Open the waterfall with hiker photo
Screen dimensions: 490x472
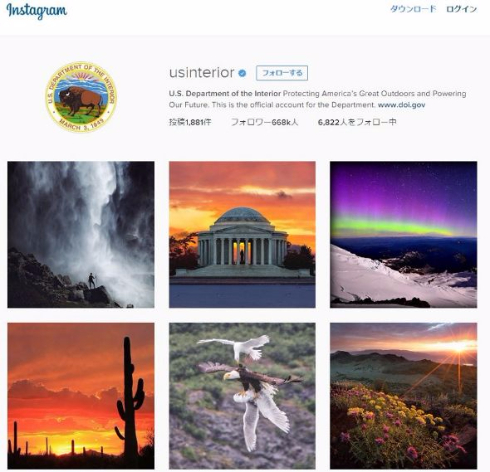pos(81,235)
